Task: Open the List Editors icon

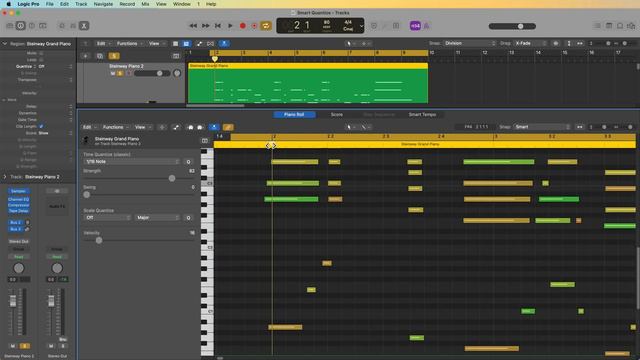Action: point(597,26)
